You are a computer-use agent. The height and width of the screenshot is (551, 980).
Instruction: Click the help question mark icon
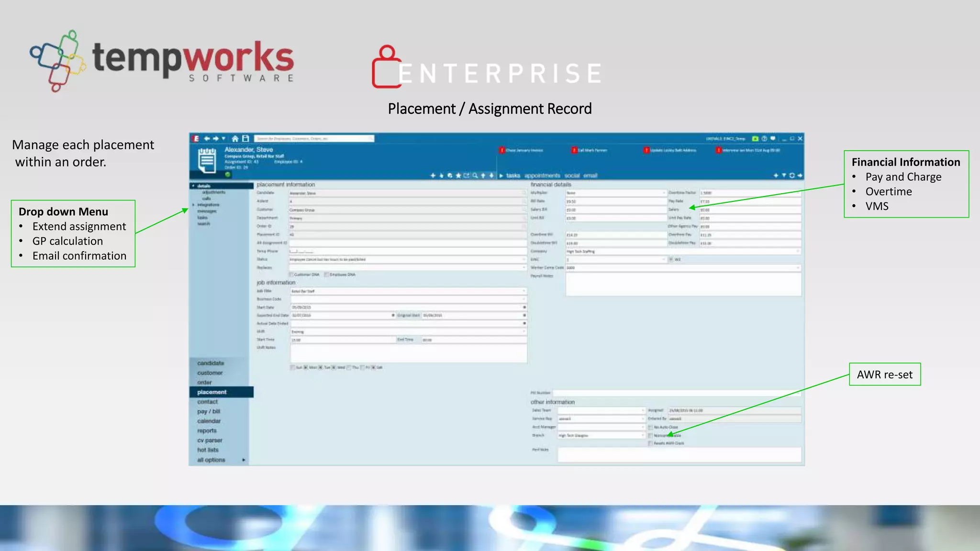tap(764, 139)
